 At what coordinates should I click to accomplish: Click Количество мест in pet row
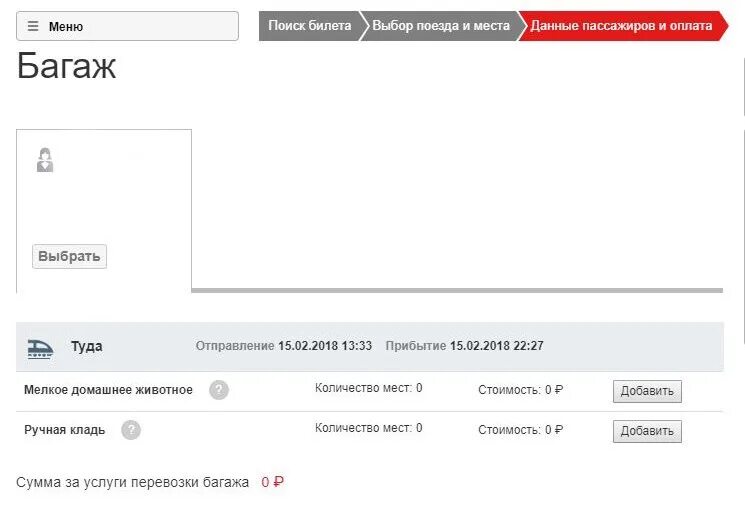point(369,388)
